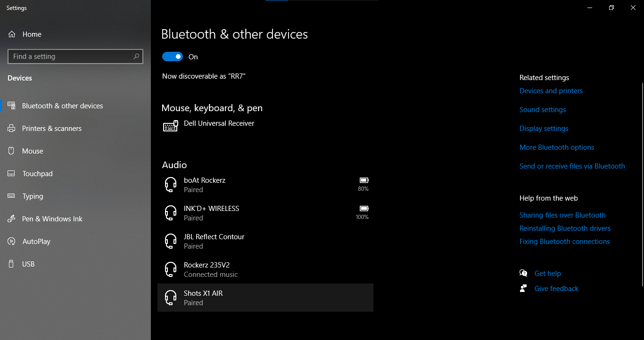Image resolution: width=644 pixels, height=340 pixels.
Task: Click the AutoPlay sidebar icon
Action: click(x=12, y=242)
